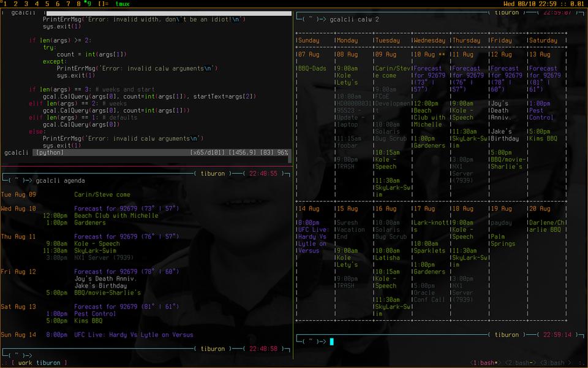Click the Sunday column header in calendar

click(308, 40)
